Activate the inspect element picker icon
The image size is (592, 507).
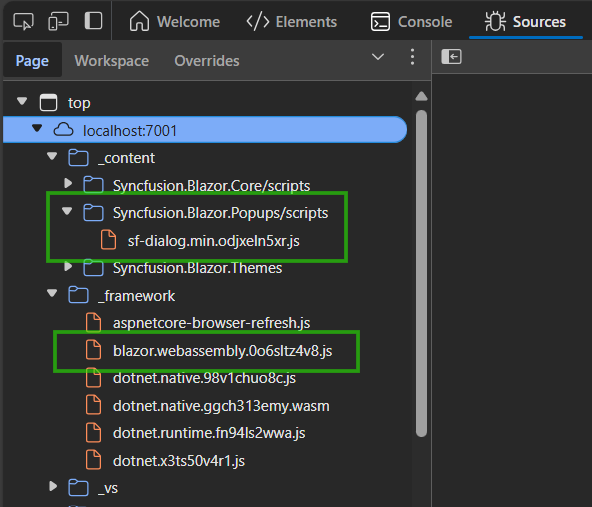[23, 21]
